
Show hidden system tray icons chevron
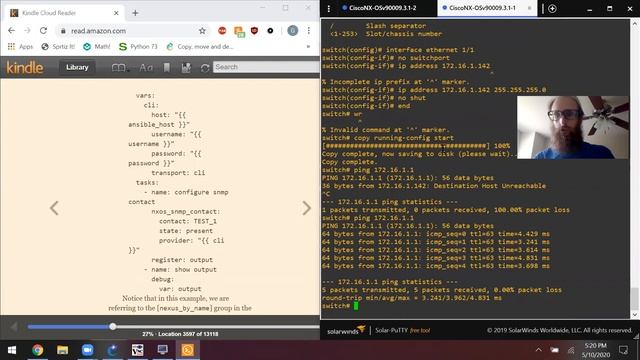click(x=538, y=350)
